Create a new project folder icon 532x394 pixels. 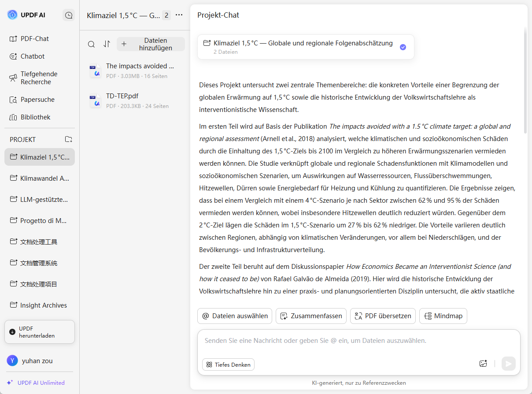(x=69, y=139)
